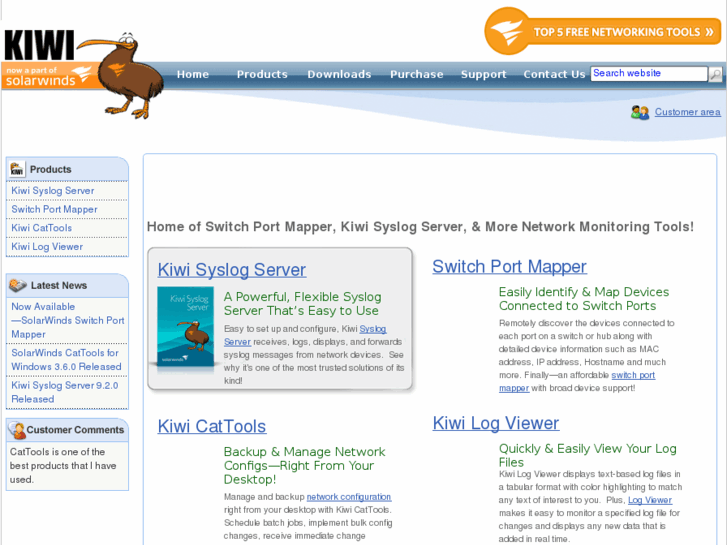
Task: Select Kiwi Log Viewer in Products sidebar
Action: coord(47,247)
